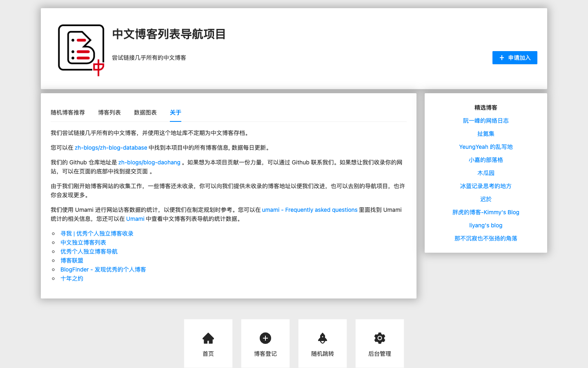Open the zh-blogs/zh-blog-database link

click(x=111, y=148)
